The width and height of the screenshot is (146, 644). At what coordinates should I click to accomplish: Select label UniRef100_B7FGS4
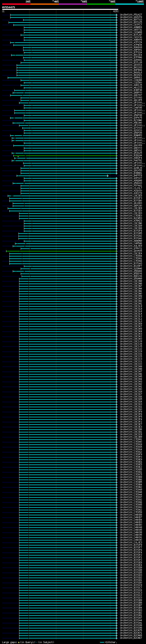tap(131, 53)
